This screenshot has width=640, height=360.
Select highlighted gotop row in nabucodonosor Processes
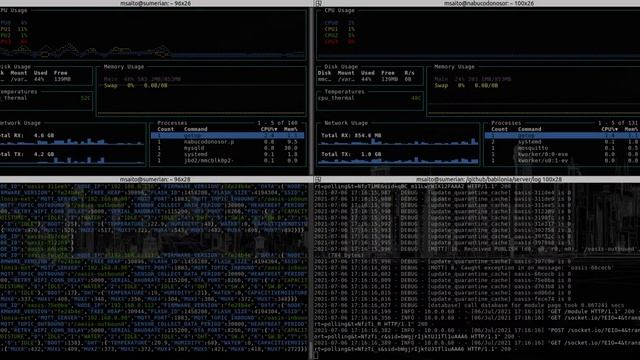[562, 136]
